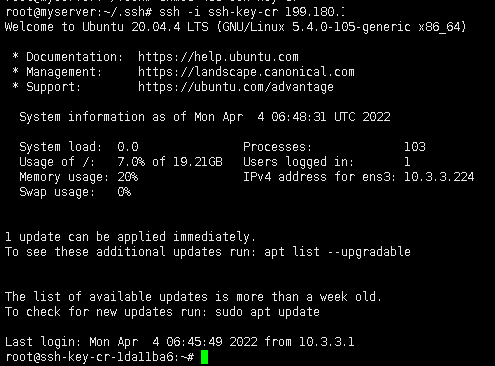Click the Processes count value 103

(x=415, y=147)
